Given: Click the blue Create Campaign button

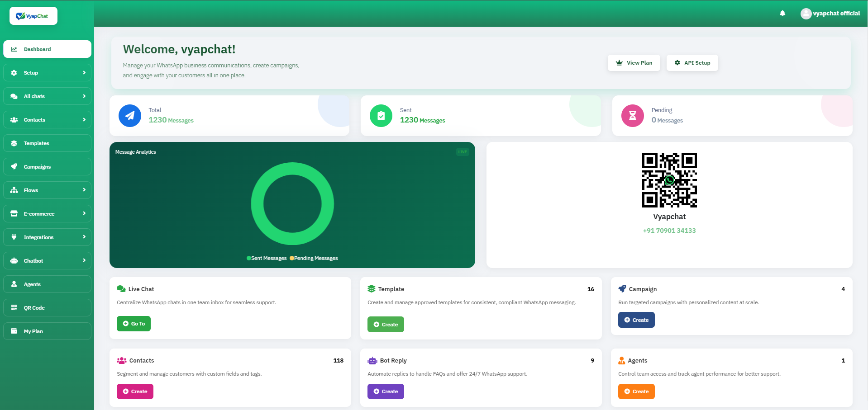Looking at the screenshot, I should (x=636, y=320).
